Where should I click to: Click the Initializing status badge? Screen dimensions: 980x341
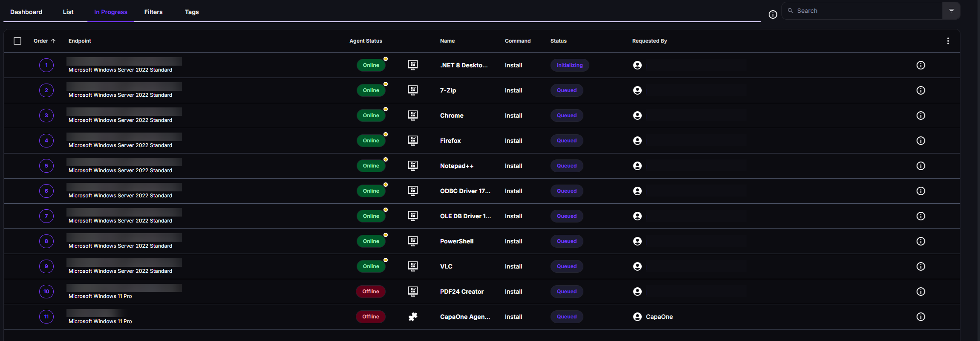pos(570,65)
